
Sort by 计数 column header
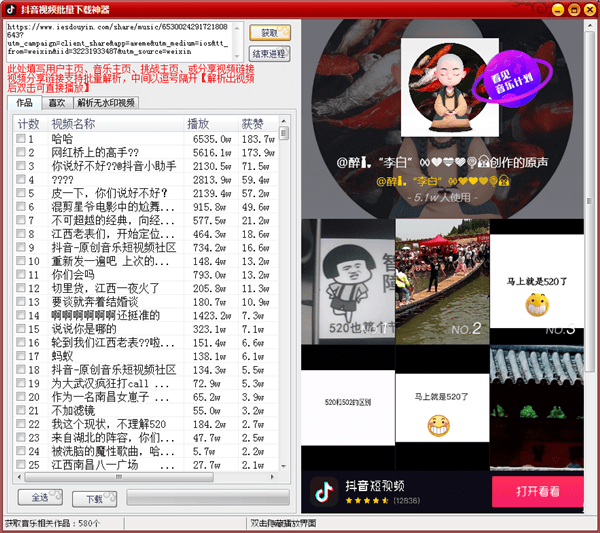(30, 124)
